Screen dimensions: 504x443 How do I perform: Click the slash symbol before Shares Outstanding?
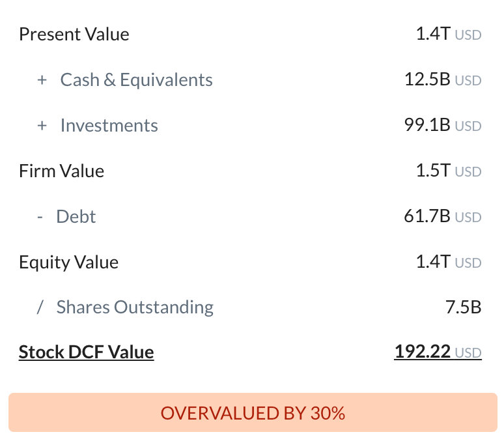[40, 307]
